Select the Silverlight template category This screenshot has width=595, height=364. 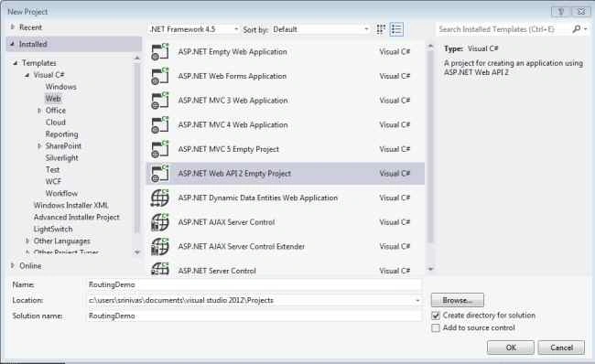pos(61,157)
